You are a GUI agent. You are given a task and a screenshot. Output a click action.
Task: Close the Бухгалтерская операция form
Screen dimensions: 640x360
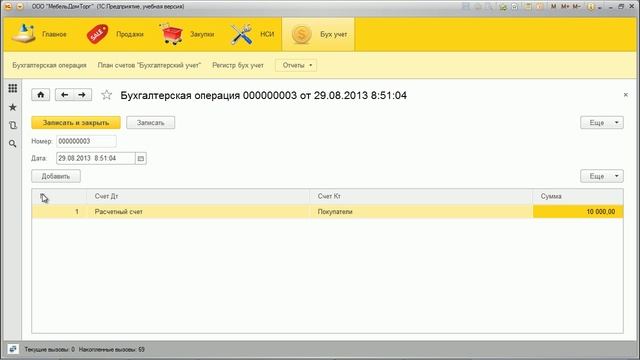(626, 95)
